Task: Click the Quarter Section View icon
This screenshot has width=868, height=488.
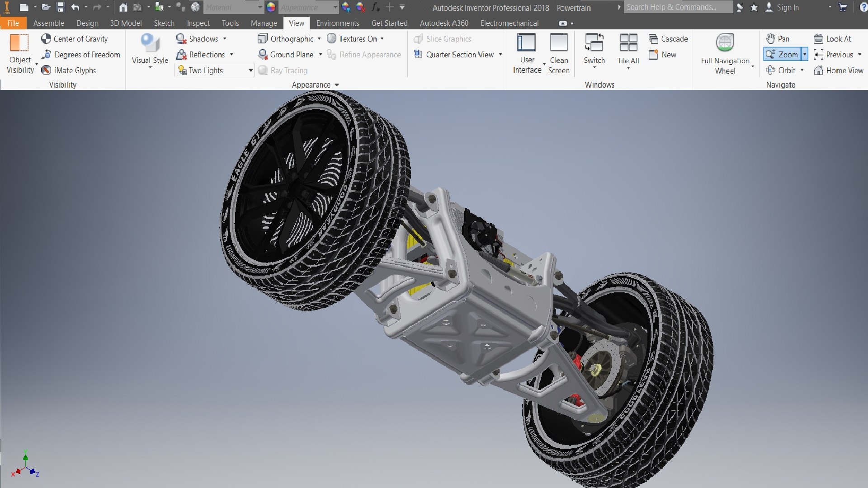Action: click(418, 55)
